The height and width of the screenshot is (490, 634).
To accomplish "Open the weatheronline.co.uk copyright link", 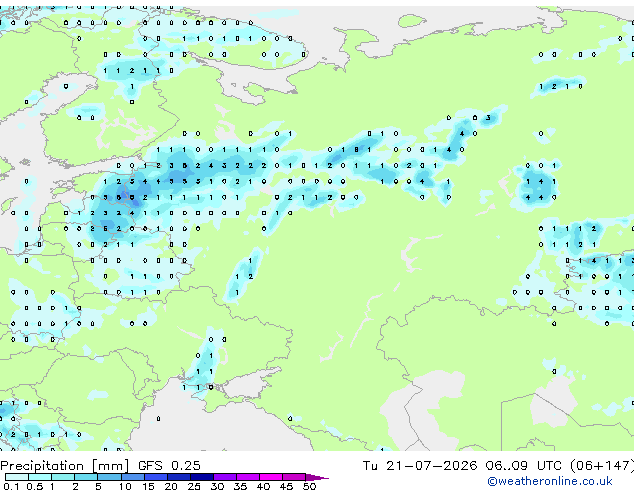I will pos(549,481).
